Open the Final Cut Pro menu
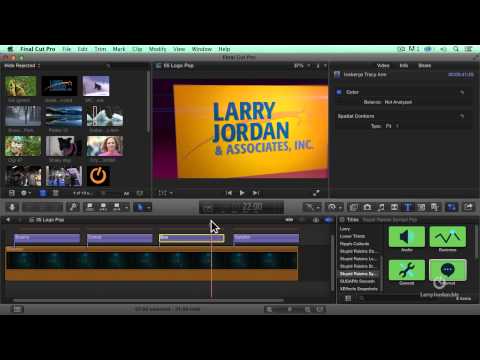The image size is (480, 360). 38,49
